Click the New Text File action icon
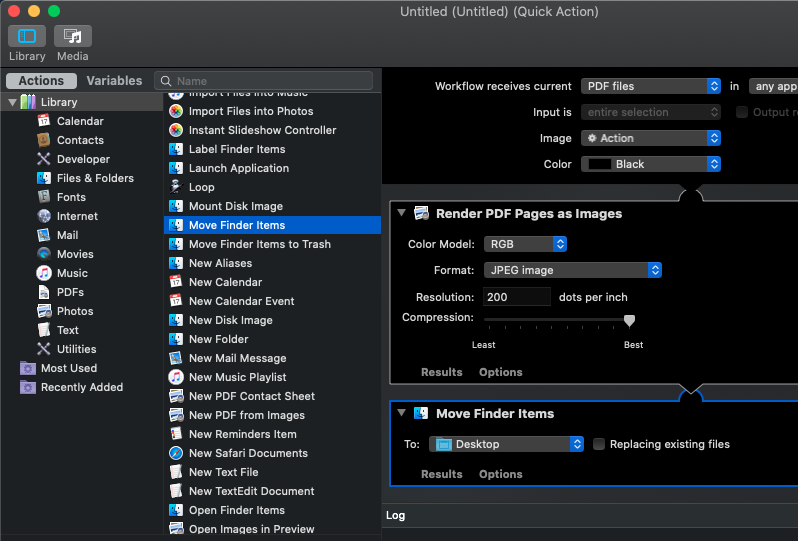Screen dimensions: 798x541 176,472
